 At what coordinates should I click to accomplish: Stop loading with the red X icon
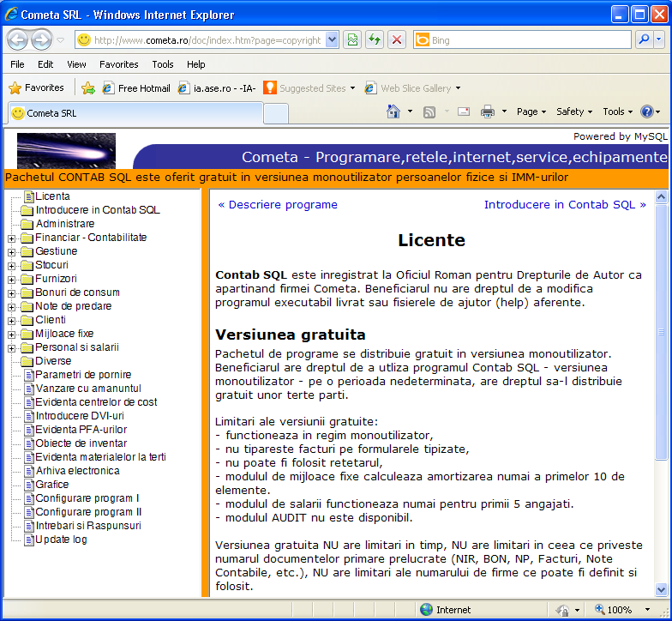[x=397, y=39]
